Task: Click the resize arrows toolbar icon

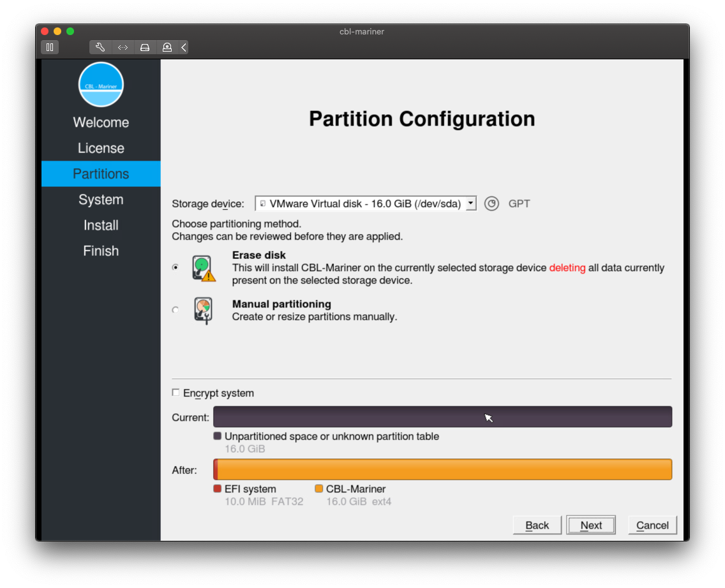Action: (x=123, y=47)
